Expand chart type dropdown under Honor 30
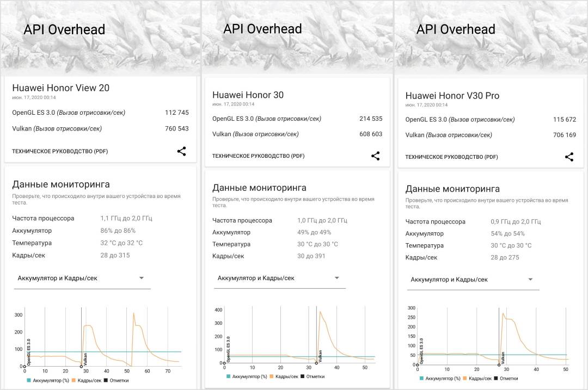This screenshot has height=390, width=588. (x=279, y=278)
